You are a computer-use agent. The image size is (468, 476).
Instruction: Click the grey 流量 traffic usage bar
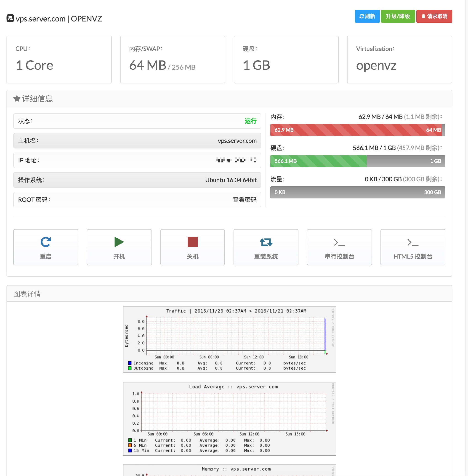tap(358, 192)
